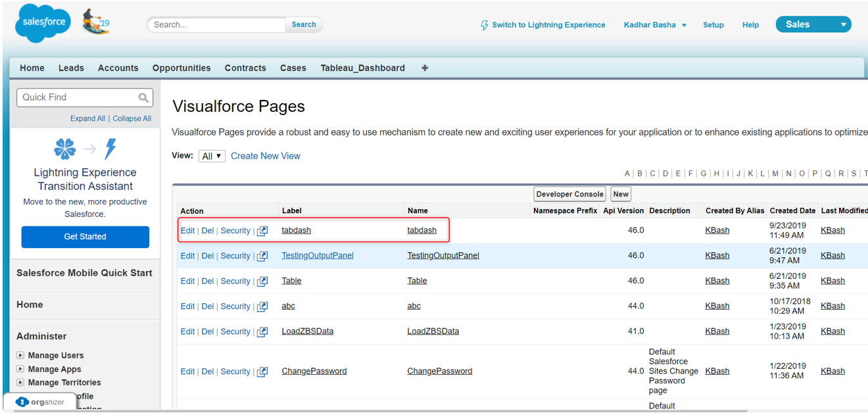The image size is (868, 415).
Task: Click the Get Started button
Action: pos(85,236)
